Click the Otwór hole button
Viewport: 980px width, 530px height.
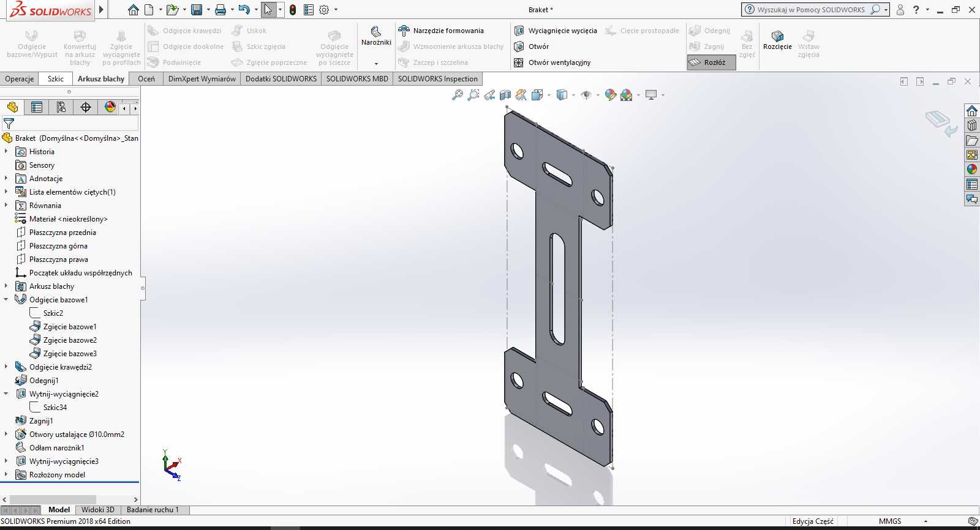pos(531,47)
